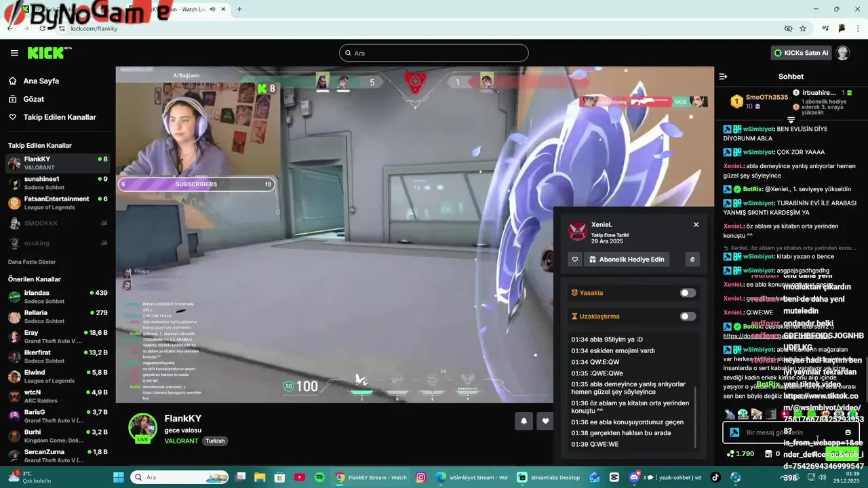
Task: Open wSimbiyot Stream taskbar window
Action: [473, 477]
